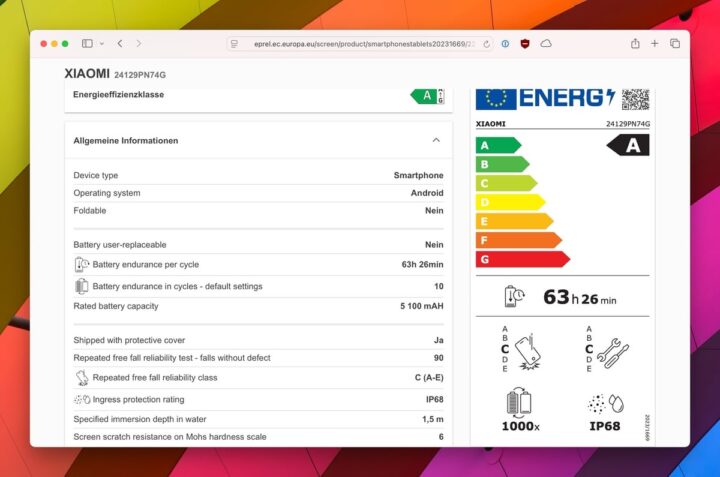Show the tab overview
The image size is (720, 477).
tap(675, 44)
